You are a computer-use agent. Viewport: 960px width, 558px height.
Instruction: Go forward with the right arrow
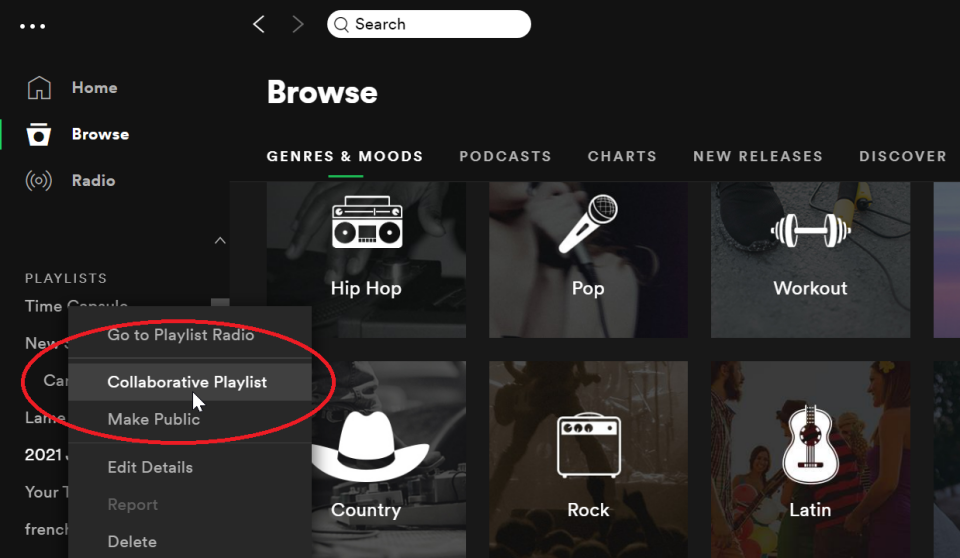click(298, 25)
